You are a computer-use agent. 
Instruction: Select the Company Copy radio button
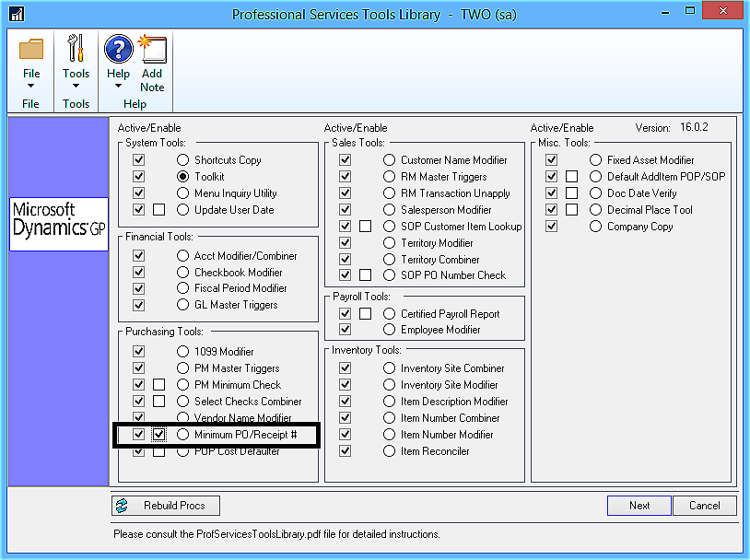point(595,226)
